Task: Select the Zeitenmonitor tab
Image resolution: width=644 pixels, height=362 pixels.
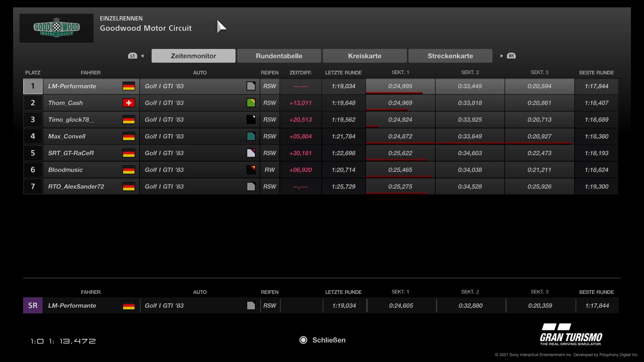Action: tap(193, 56)
